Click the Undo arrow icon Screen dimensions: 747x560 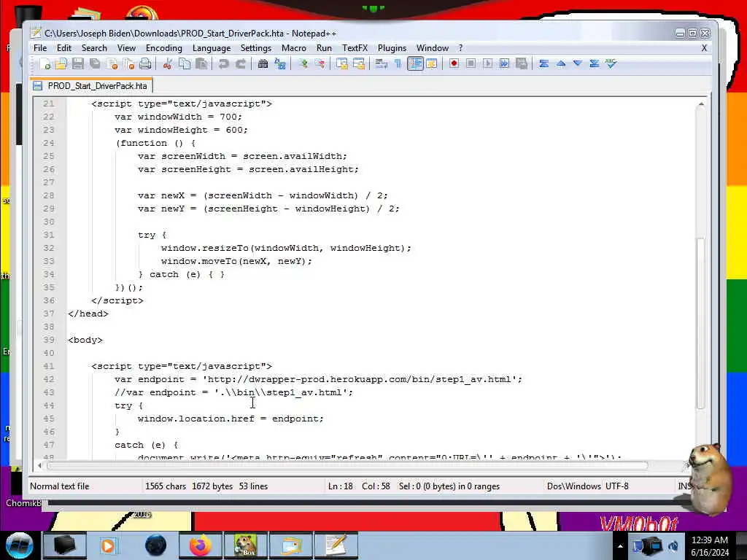tap(223, 64)
